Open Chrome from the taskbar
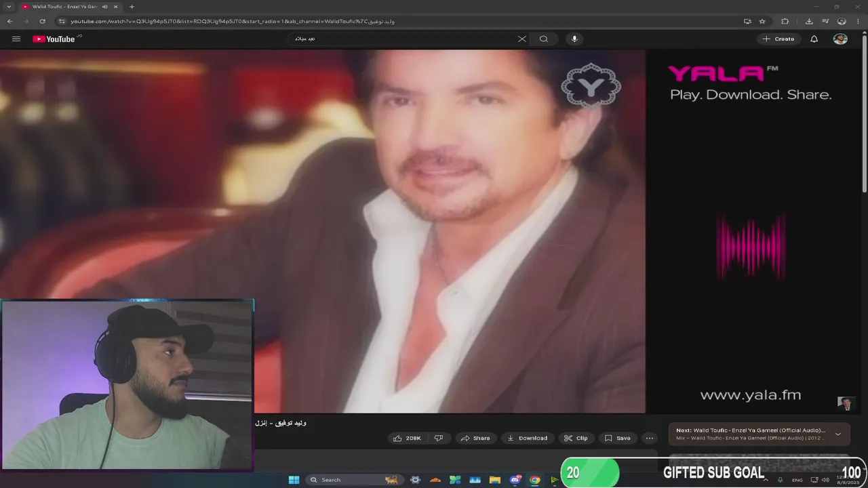The image size is (868, 488). 535,480
